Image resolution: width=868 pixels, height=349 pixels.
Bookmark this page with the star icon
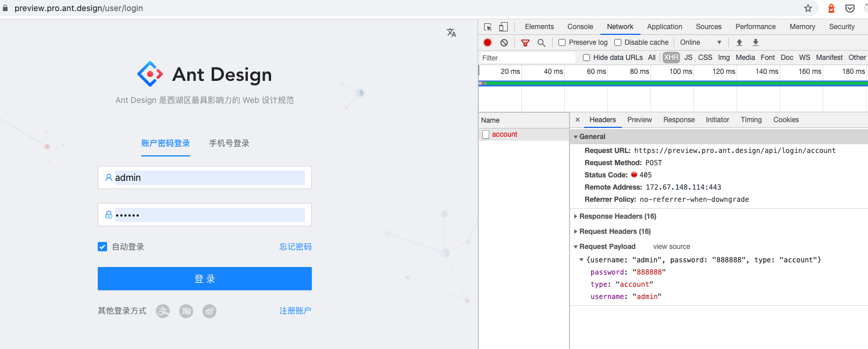pos(808,8)
